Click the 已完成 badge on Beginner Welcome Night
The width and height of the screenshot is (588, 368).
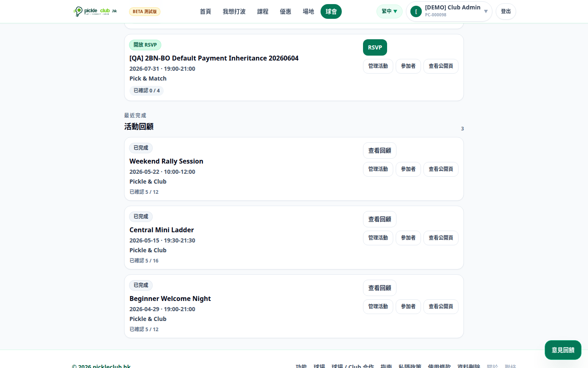141,285
